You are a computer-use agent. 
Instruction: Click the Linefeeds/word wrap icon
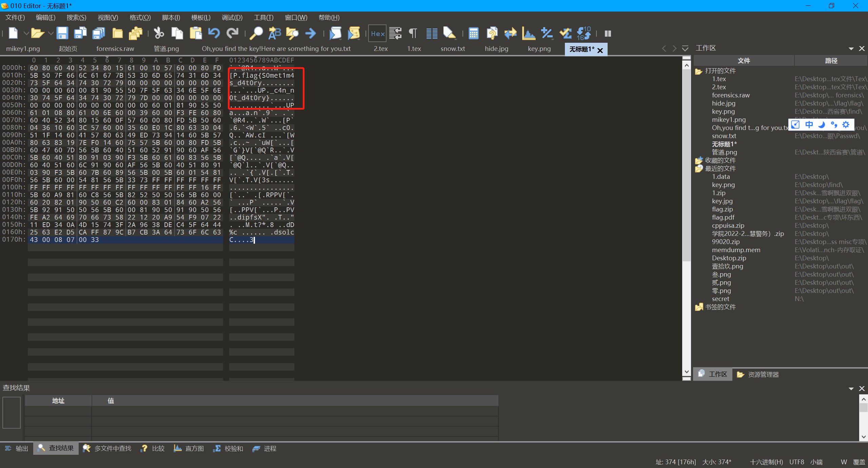(x=395, y=33)
